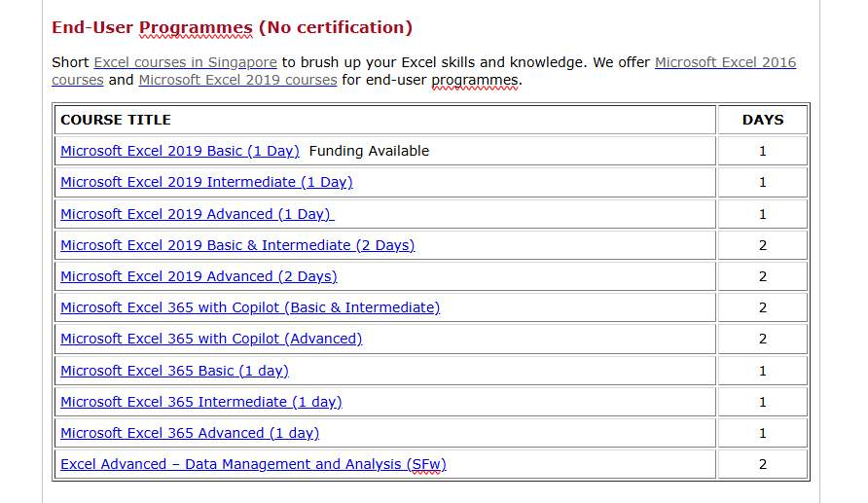Click days cell for Data Management and Analysis
The width and height of the screenshot is (868, 503).
pos(763,464)
